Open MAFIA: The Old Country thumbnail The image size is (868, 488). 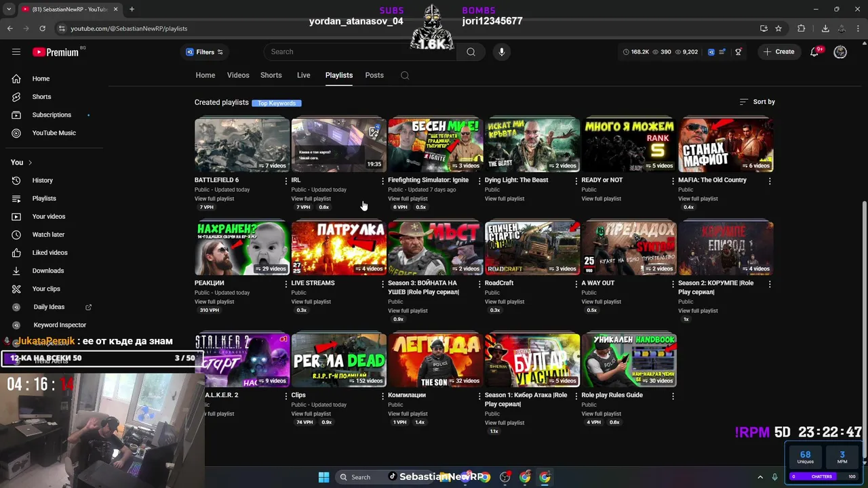(x=726, y=145)
